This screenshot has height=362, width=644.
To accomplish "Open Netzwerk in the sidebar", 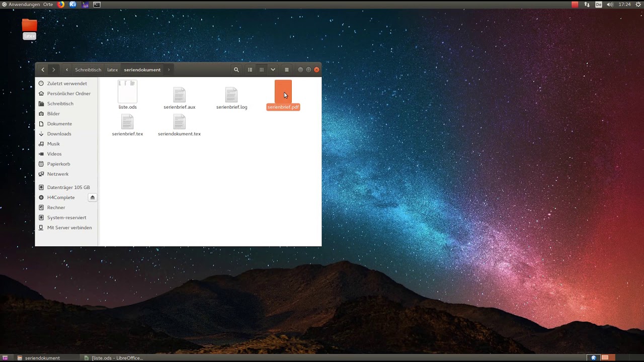I will pos(66,174).
